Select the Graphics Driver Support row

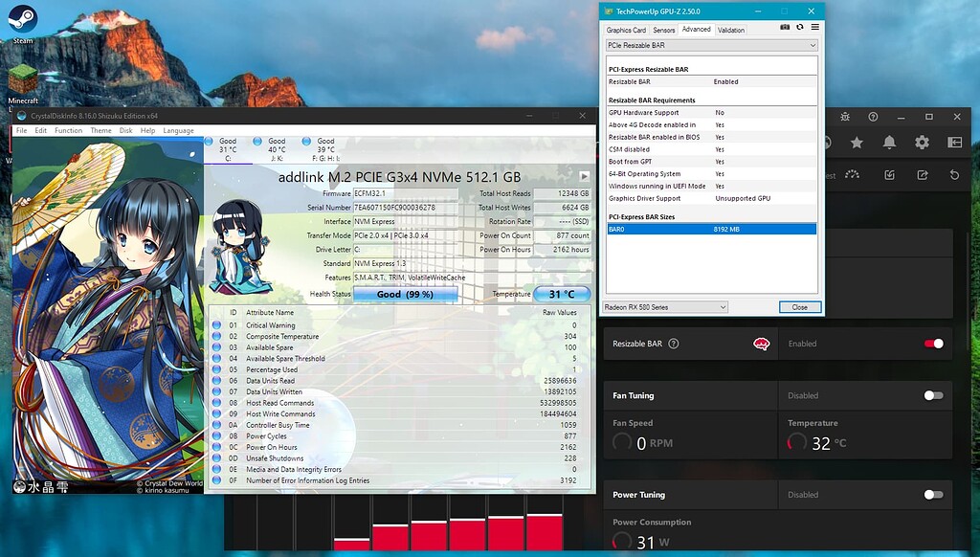coord(711,198)
